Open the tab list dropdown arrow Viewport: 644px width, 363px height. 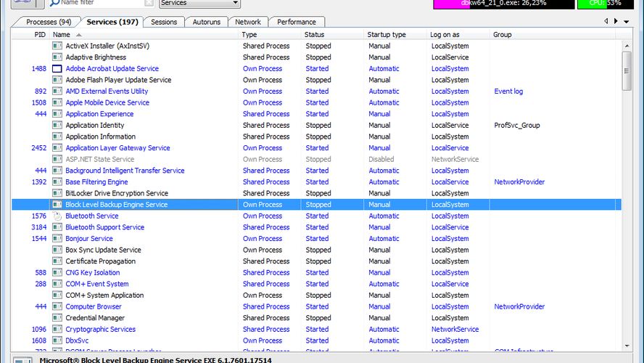tap(627, 22)
